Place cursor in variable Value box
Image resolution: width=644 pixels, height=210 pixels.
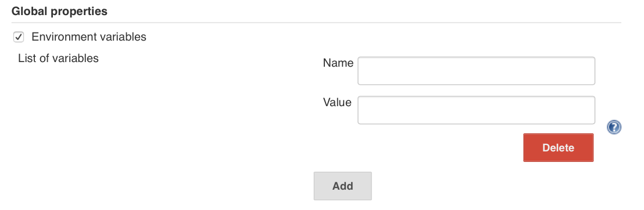click(476, 110)
